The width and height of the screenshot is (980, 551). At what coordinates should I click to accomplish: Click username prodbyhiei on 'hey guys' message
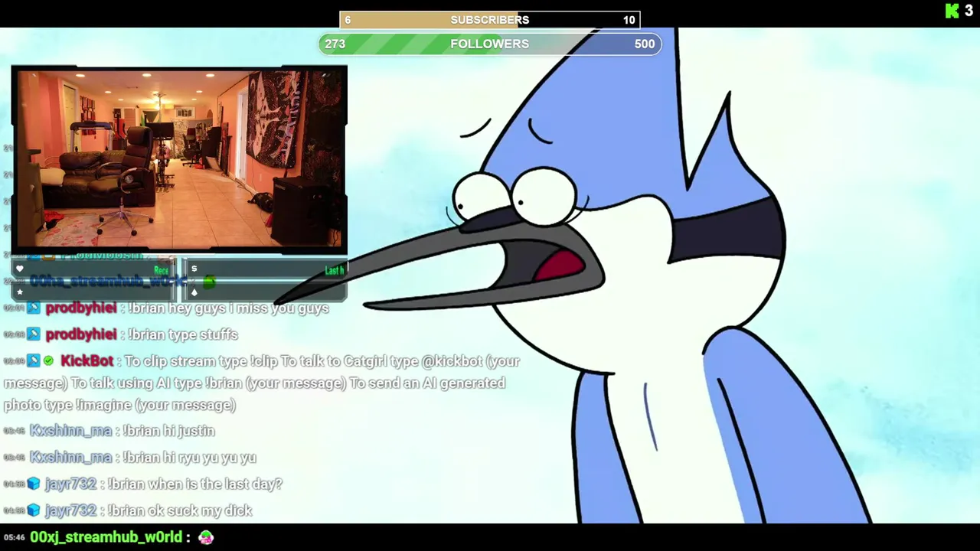81,308
